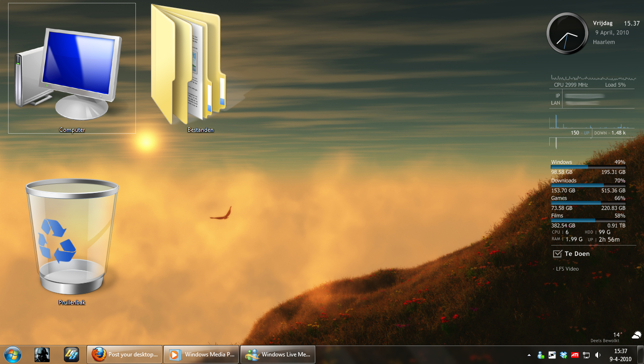The width and height of the screenshot is (644, 364).
Task: Click the Windows drive usage bar
Action: coord(588,167)
